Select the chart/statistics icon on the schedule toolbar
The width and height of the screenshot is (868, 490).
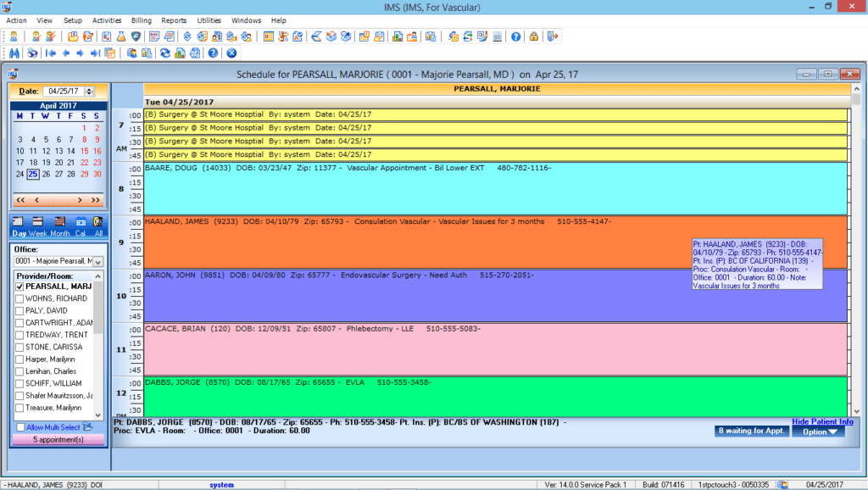181,53
